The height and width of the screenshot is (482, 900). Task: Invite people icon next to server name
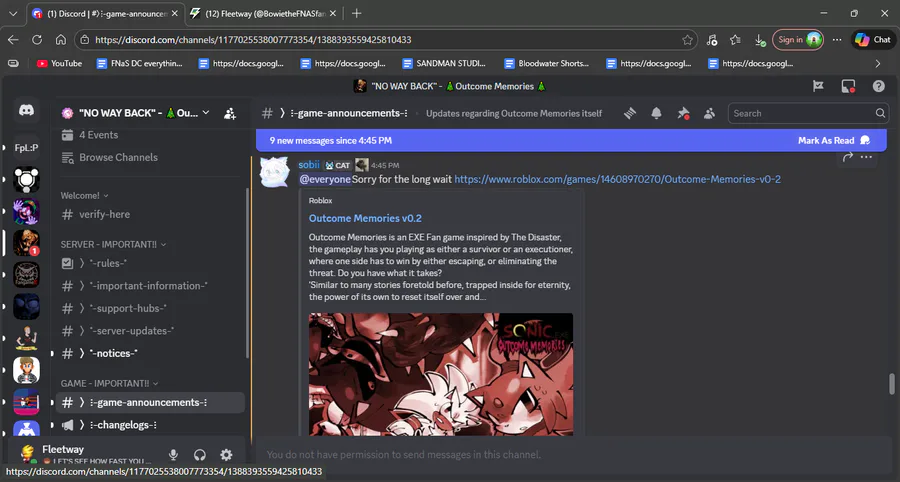tap(230, 114)
